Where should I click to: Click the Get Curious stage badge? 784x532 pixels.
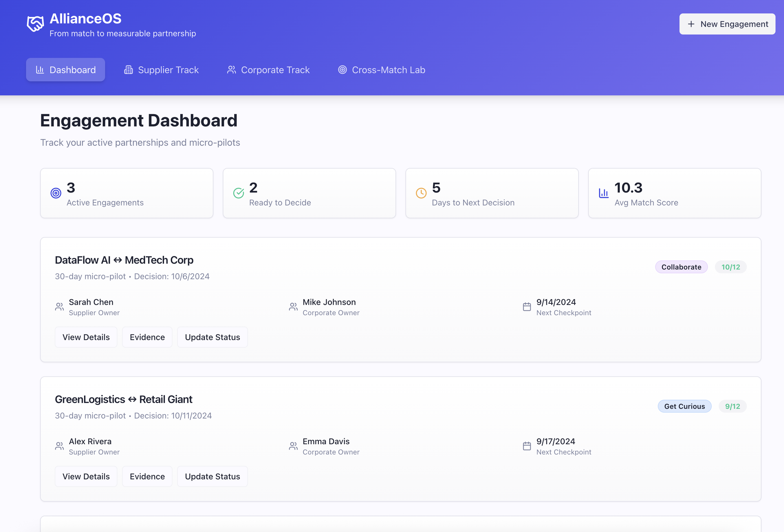[x=685, y=406]
